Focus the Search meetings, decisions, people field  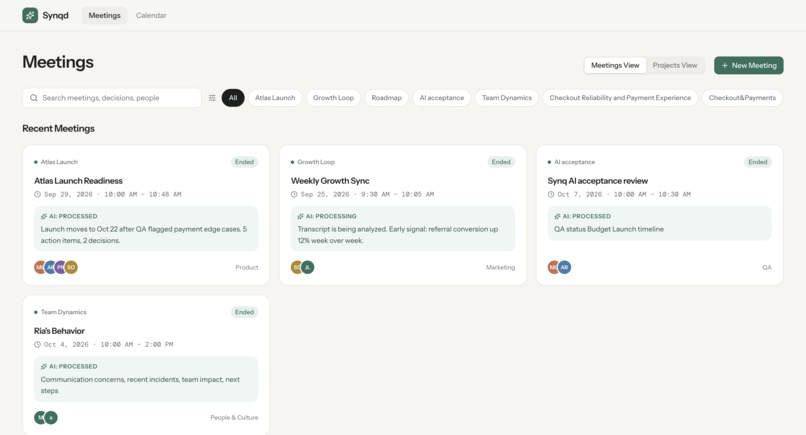click(x=112, y=98)
